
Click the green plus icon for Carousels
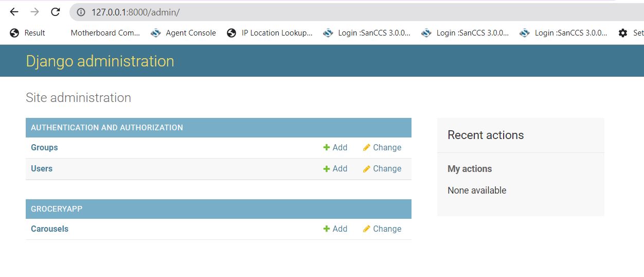click(x=326, y=229)
